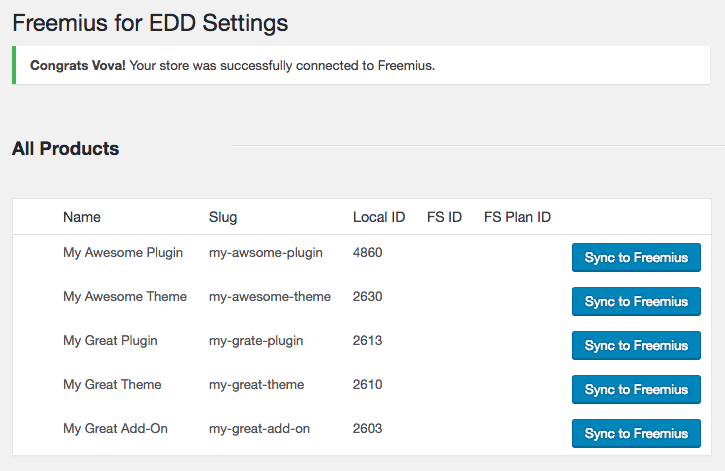
Task: Click the Congrats Vova success notice
Action: 361,65
